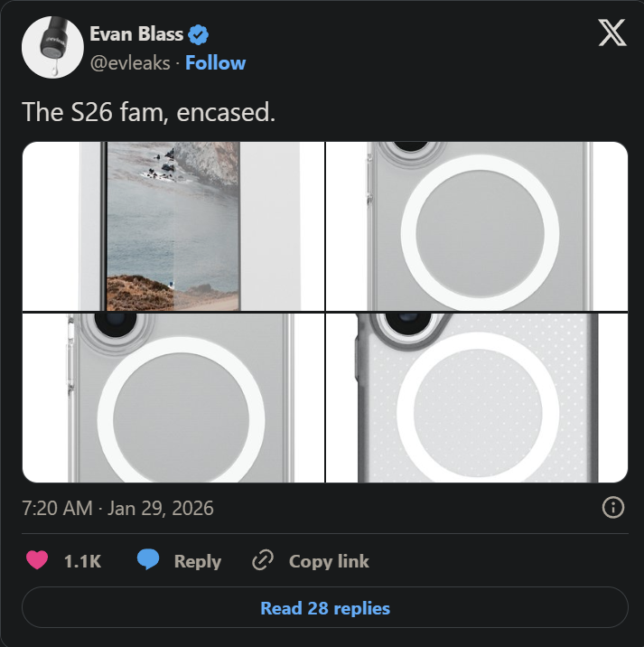Screen dimensions: 644x647
Task: Open the info icon near the timestamp
Action: click(x=612, y=508)
